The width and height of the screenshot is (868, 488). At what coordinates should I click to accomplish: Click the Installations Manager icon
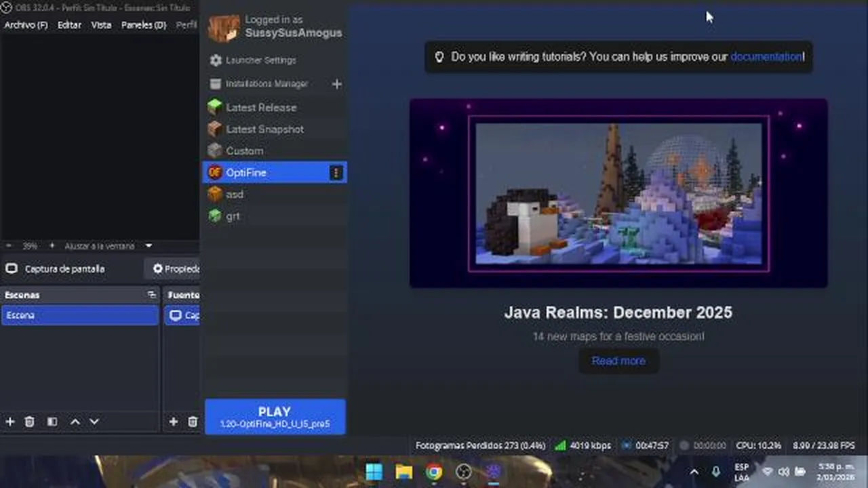click(x=216, y=84)
